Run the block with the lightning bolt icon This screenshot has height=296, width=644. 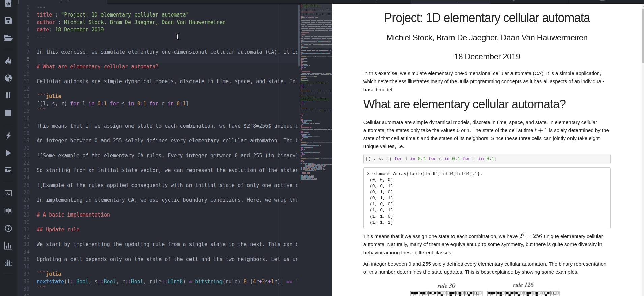click(x=8, y=136)
